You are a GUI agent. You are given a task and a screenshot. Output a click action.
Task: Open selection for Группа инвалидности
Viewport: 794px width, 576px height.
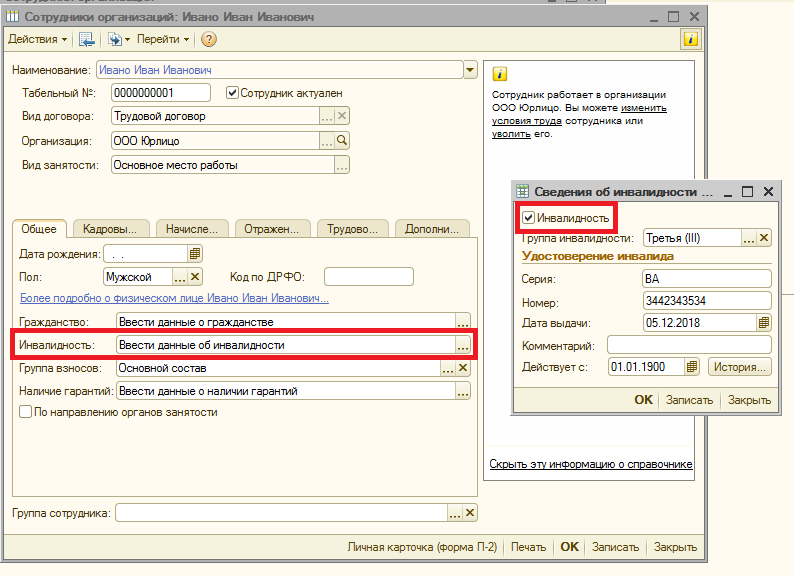(x=749, y=238)
